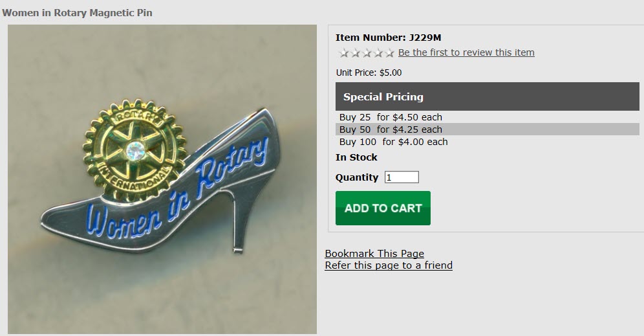Rate with the fifth star
The height and width of the screenshot is (336, 644).
[x=389, y=53]
